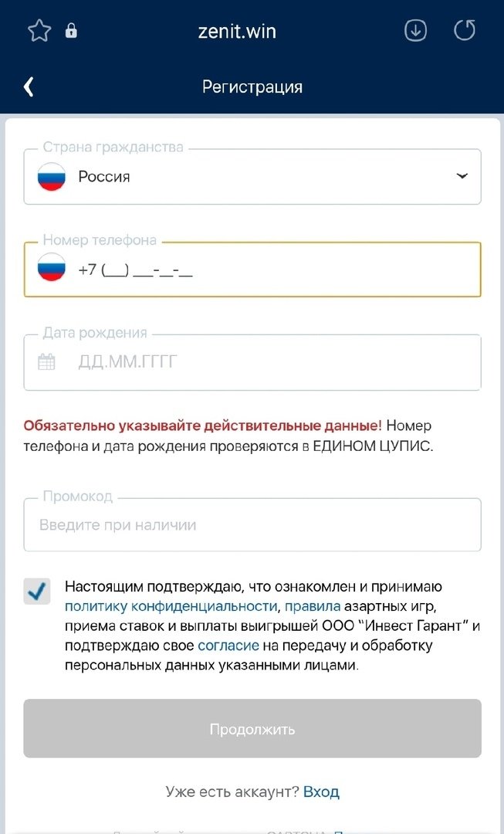The width and height of the screenshot is (504, 834).
Task: Tap the lock icon beside the address
Action: [x=71, y=31]
